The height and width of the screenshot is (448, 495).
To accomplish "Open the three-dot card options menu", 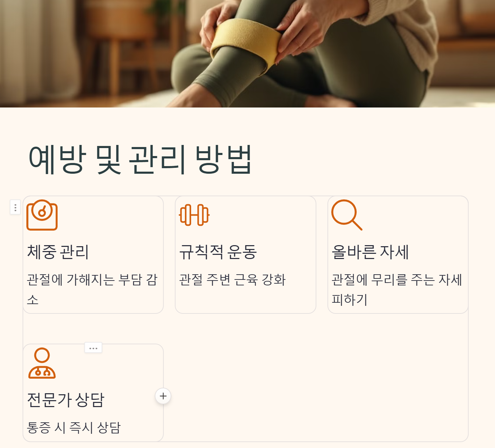I will tap(93, 348).
